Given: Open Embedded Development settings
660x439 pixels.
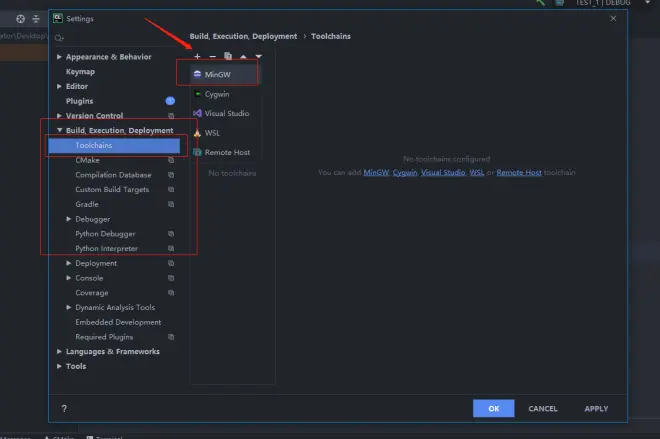Looking at the screenshot, I should [x=118, y=322].
